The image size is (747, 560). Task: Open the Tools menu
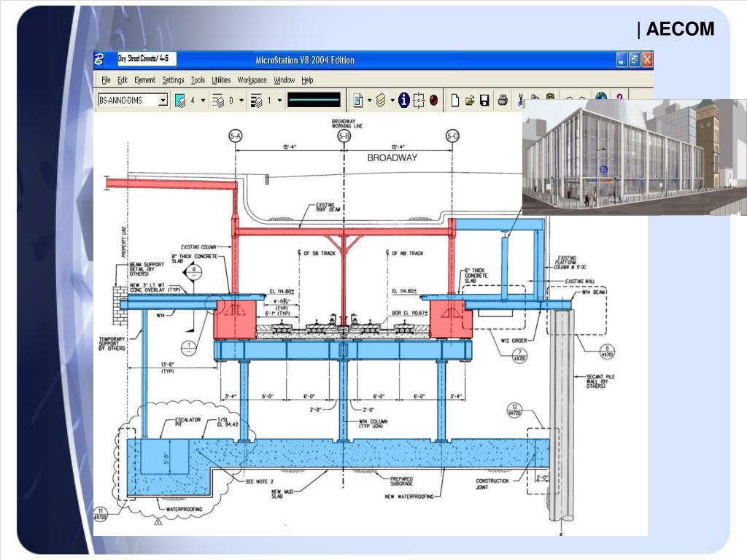[x=198, y=80]
